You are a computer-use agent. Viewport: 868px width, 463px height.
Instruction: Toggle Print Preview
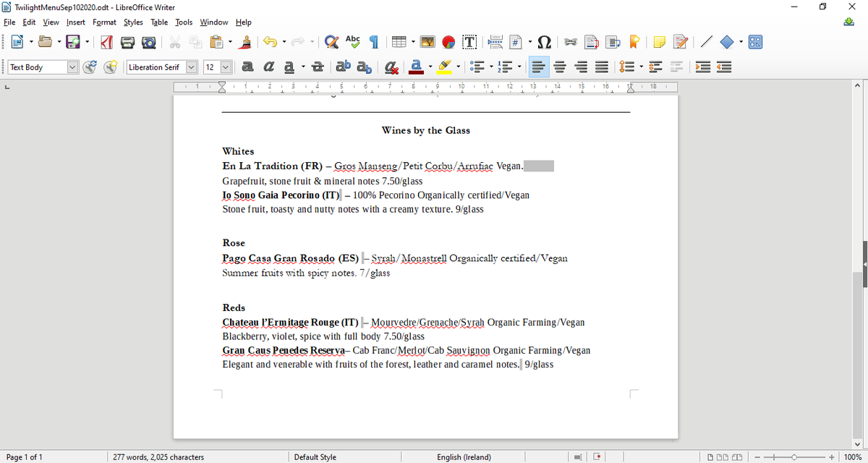click(x=148, y=43)
